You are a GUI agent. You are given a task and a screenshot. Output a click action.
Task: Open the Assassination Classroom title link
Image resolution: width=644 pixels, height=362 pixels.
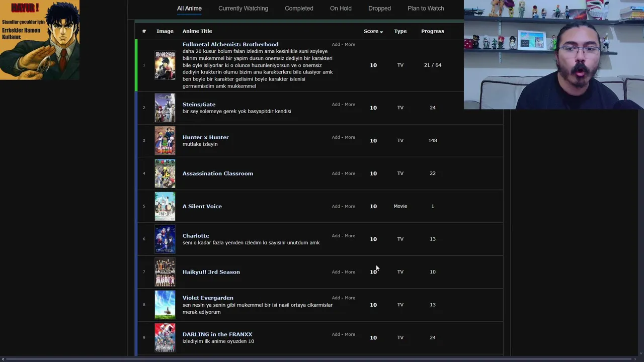coord(217,173)
